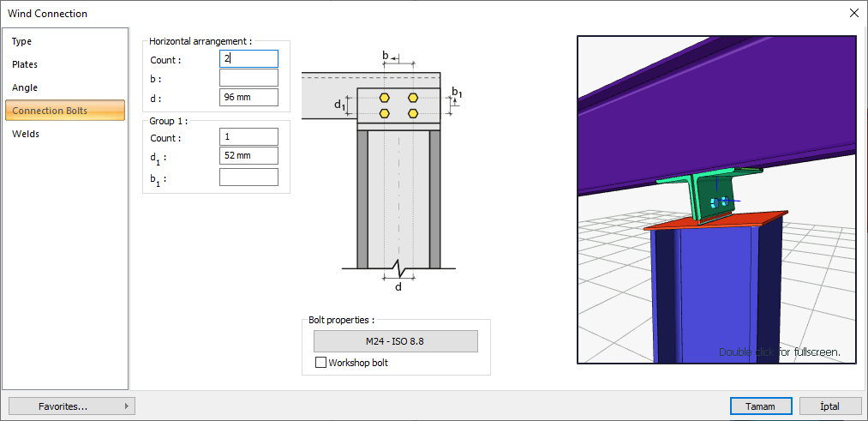This screenshot has height=421, width=868.
Task: Click the upper-left bolt in the diagram
Action: [386, 98]
